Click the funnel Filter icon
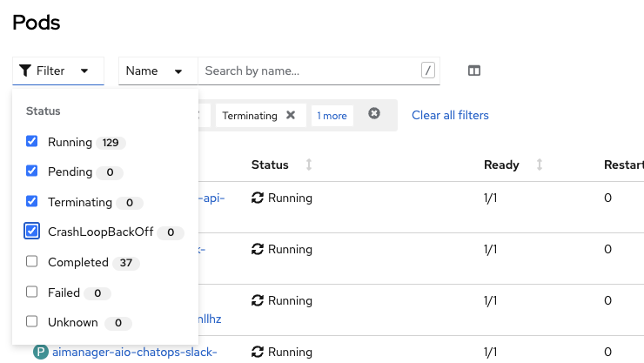The width and height of the screenshot is (644, 363). pyautogui.click(x=25, y=71)
